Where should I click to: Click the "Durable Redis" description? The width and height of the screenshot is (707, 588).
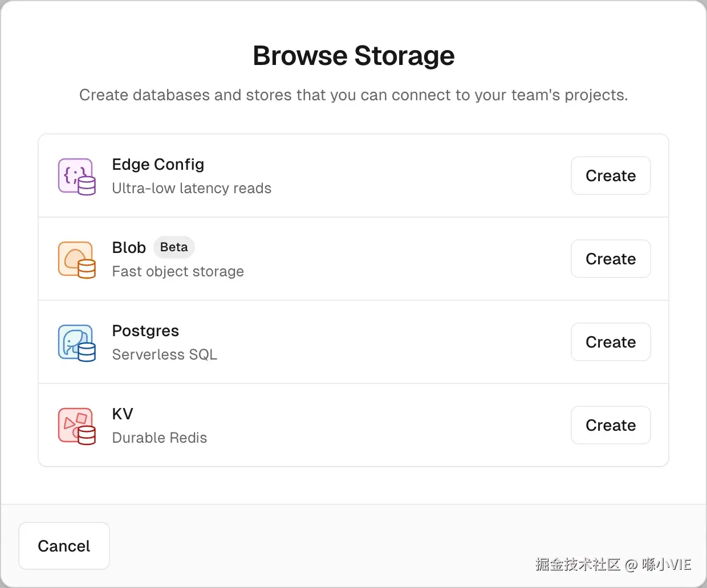[159, 438]
